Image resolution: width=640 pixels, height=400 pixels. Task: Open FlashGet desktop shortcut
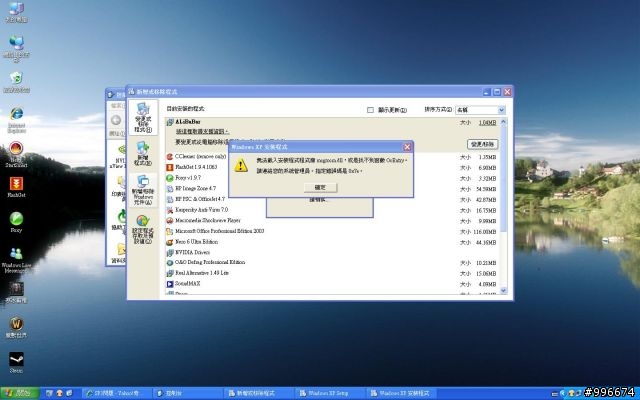tap(16, 187)
